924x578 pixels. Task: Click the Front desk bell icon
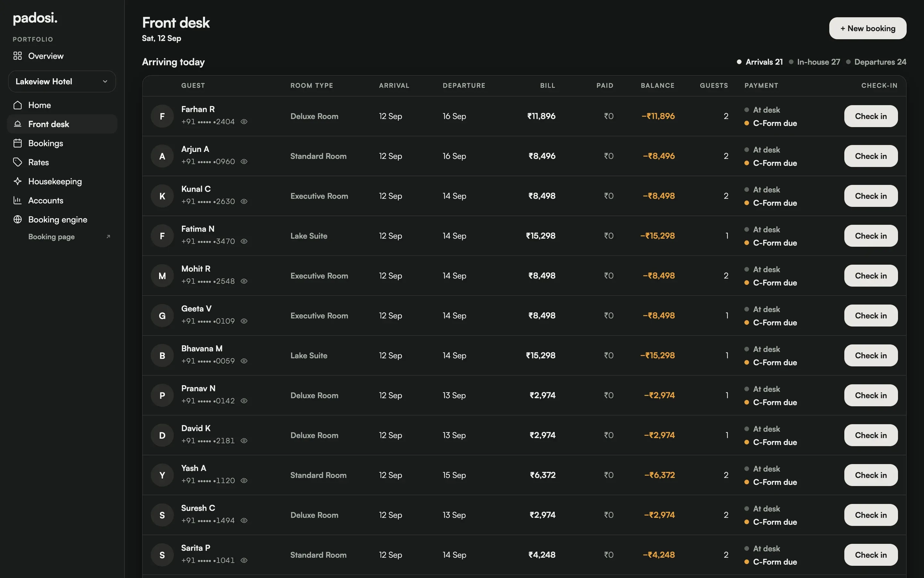[x=18, y=124]
